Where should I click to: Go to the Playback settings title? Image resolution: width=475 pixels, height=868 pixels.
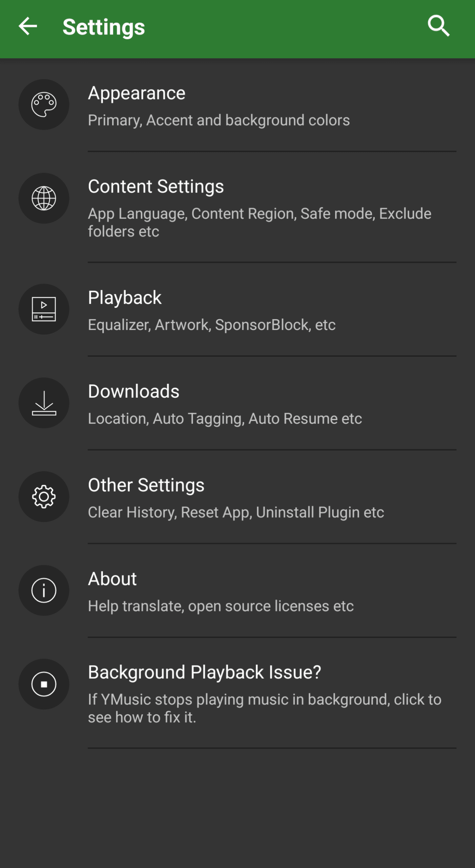[125, 298]
